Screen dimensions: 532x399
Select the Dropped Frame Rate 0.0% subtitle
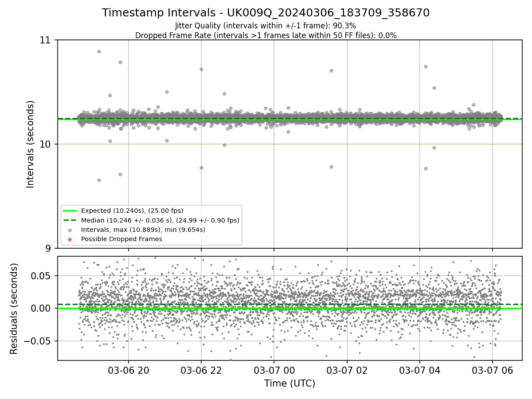click(x=266, y=35)
